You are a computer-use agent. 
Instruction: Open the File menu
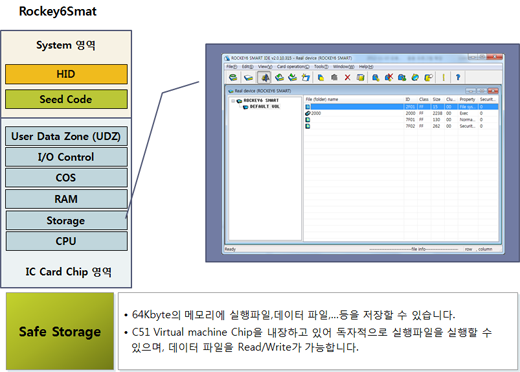(231, 67)
